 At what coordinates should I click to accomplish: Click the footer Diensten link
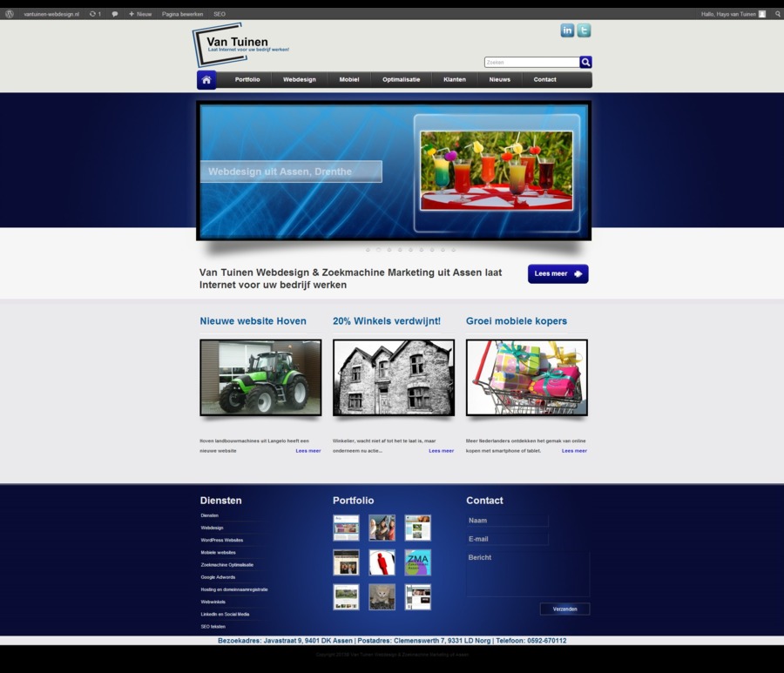209,515
